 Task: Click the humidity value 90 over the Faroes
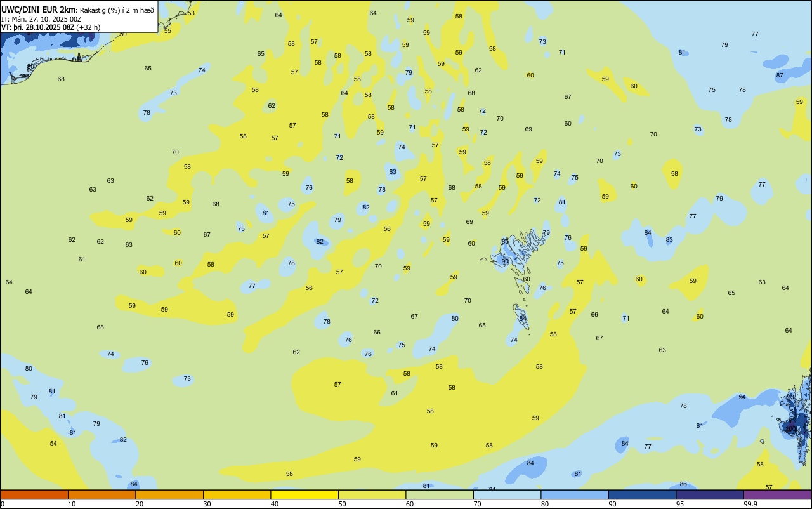pyautogui.click(x=506, y=261)
